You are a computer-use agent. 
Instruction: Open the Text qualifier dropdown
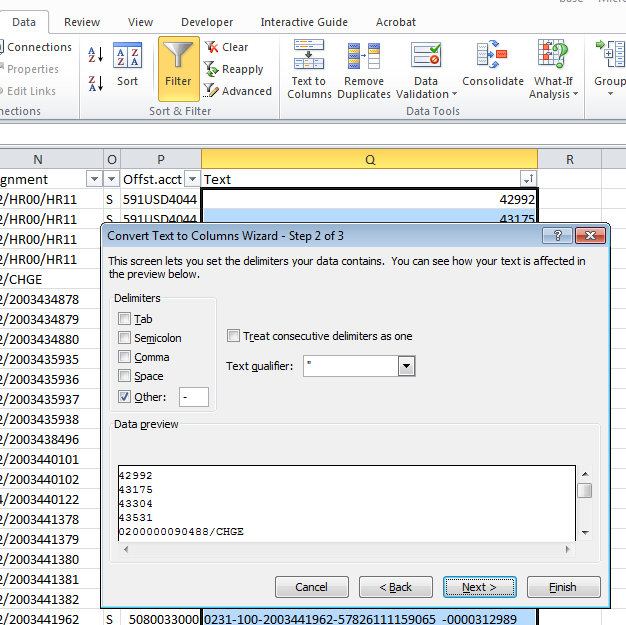click(406, 366)
